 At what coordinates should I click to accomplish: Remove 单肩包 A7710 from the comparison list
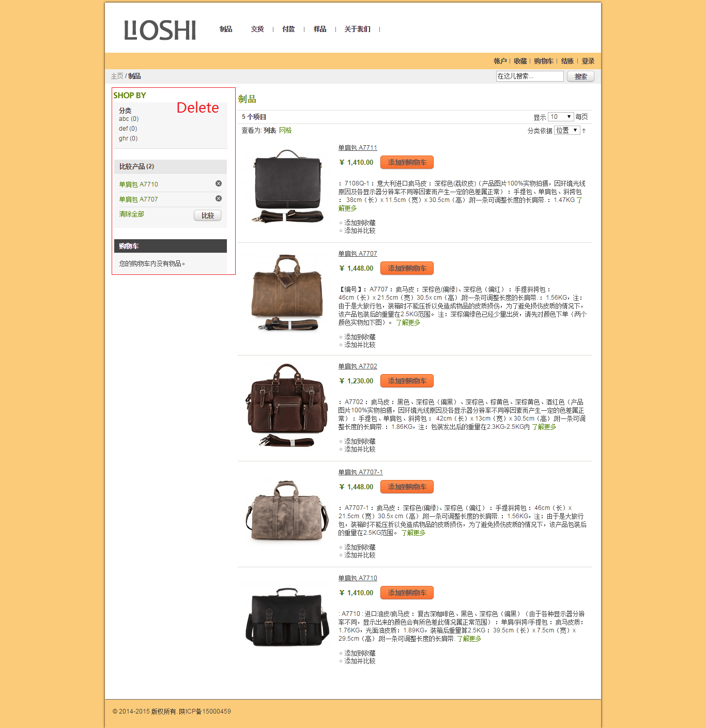219,183
